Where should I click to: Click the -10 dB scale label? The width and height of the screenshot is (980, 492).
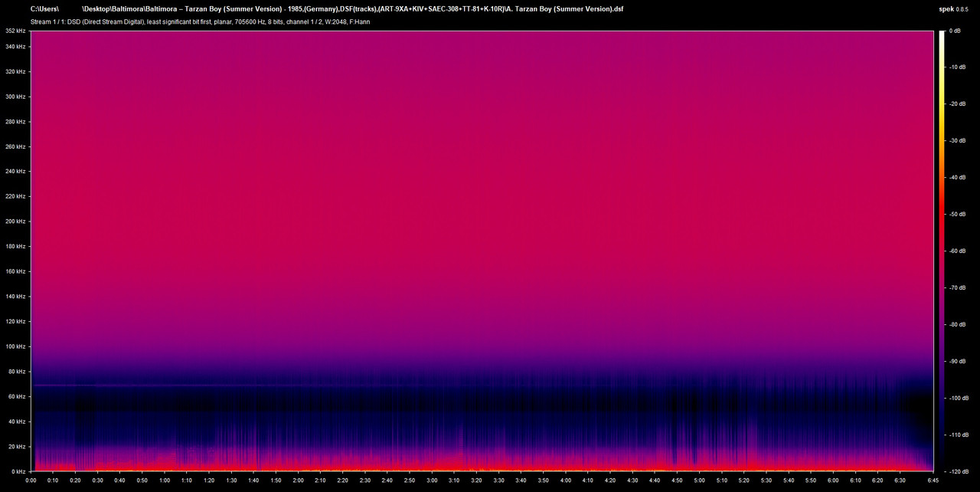coord(957,67)
